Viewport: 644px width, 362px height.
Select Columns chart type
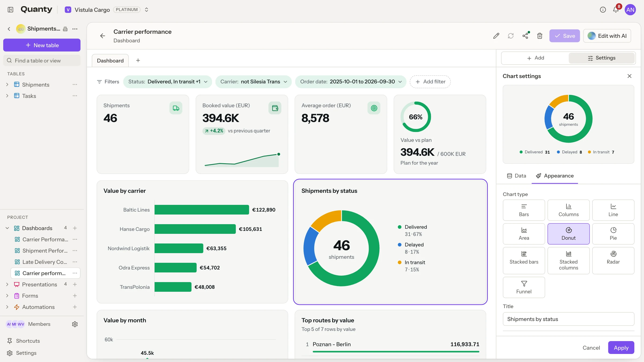point(568,210)
